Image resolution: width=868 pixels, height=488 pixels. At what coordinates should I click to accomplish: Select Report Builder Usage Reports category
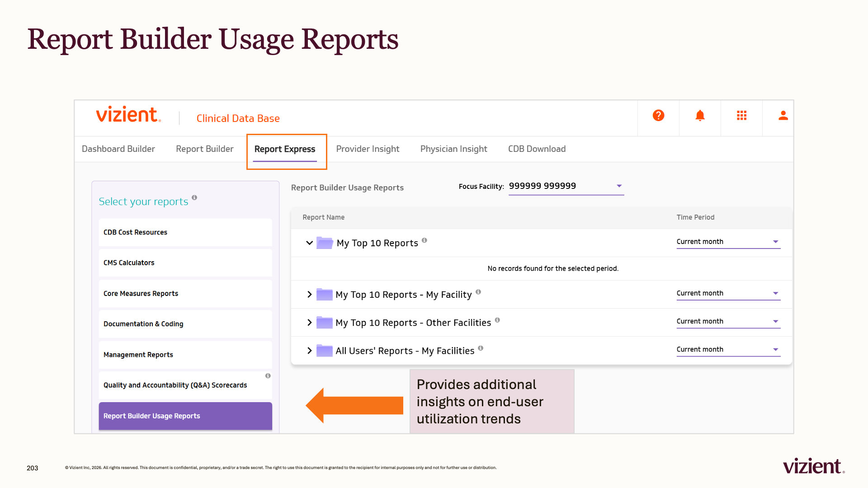[x=185, y=416]
